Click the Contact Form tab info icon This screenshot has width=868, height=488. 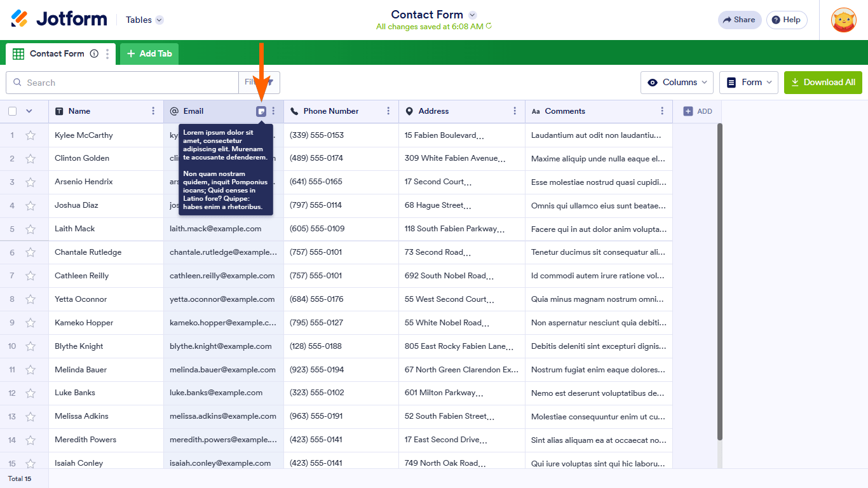[94, 54]
